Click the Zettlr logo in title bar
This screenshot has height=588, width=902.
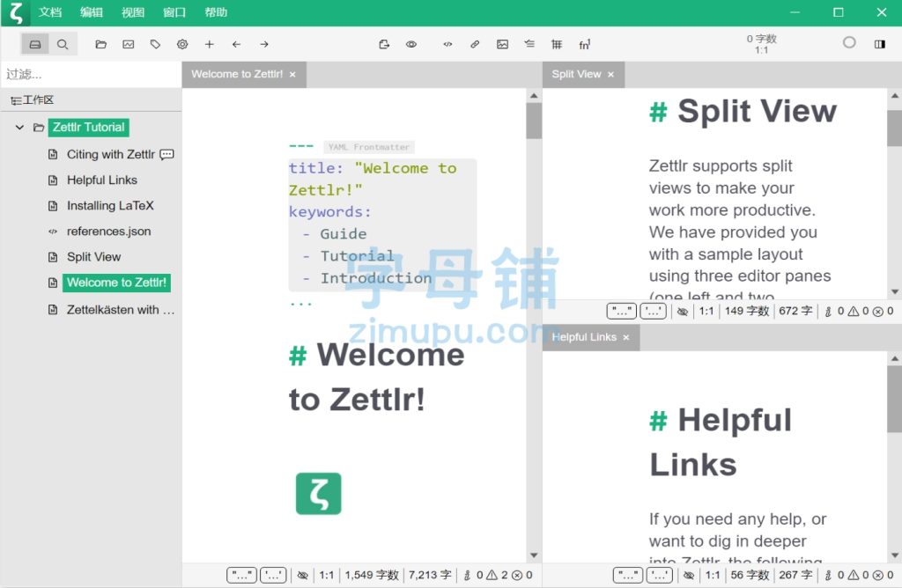click(x=16, y=12)
